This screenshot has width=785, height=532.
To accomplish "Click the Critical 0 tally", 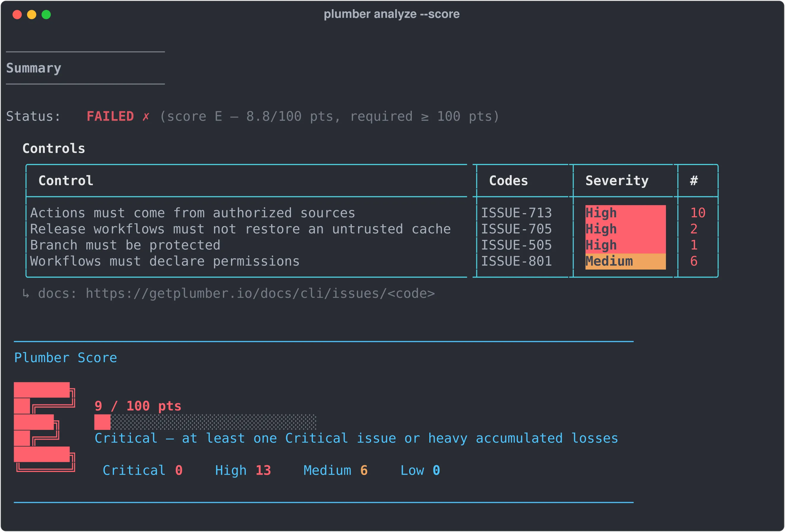I will point(143,471).
